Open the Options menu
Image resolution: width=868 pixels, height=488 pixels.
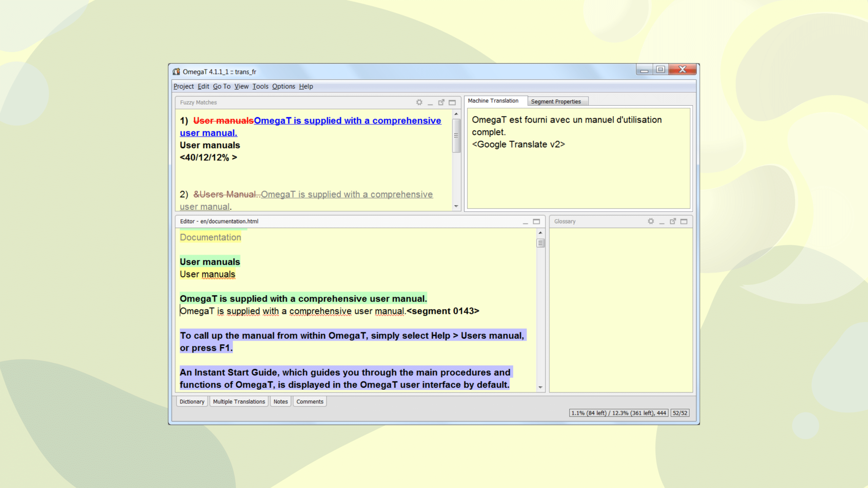pos(283,86)
